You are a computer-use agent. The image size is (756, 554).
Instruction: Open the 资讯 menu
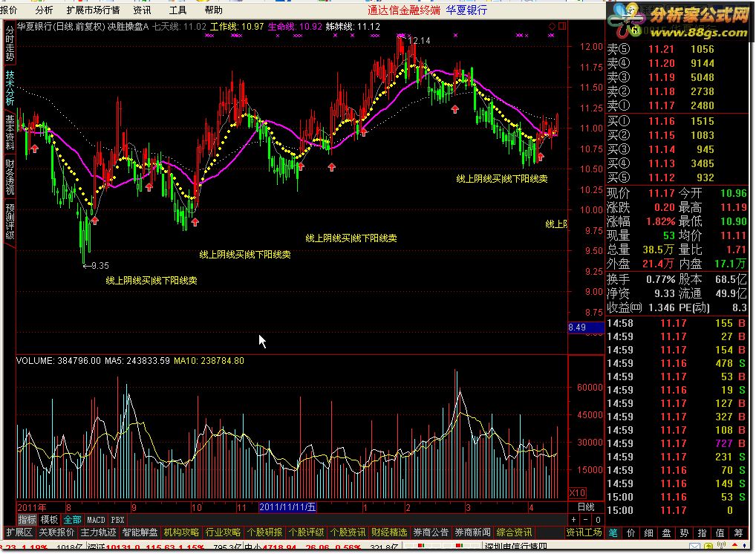(x=142, y=10)
